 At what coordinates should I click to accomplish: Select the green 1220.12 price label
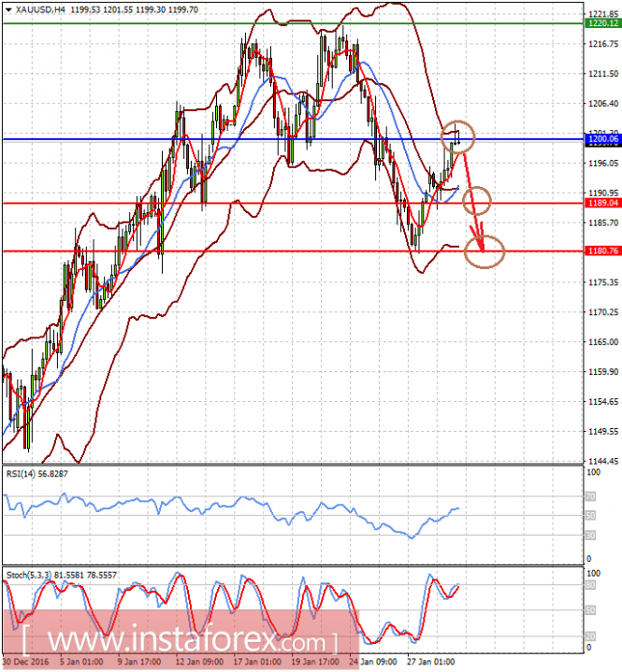[x=603, y=23]
